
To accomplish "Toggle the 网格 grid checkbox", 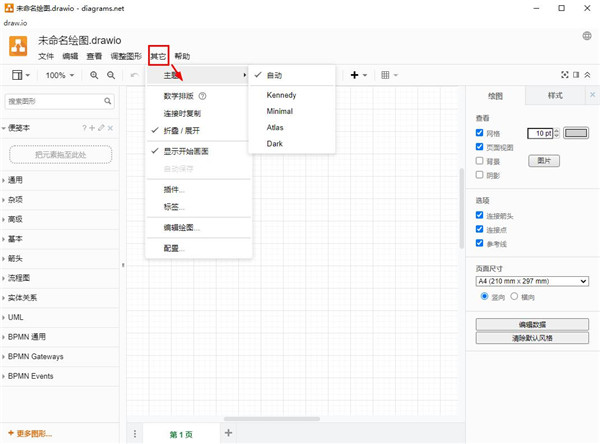I will point(481,132).
